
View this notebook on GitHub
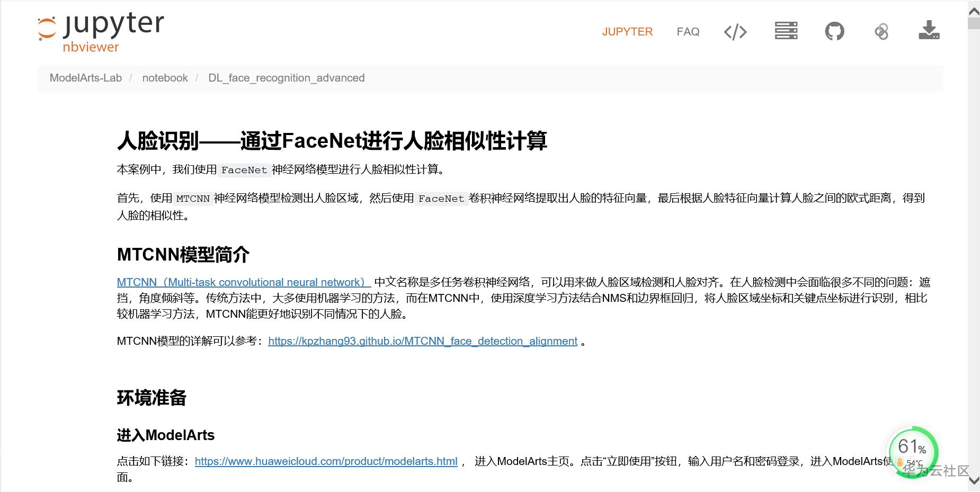tap(834, 32)
